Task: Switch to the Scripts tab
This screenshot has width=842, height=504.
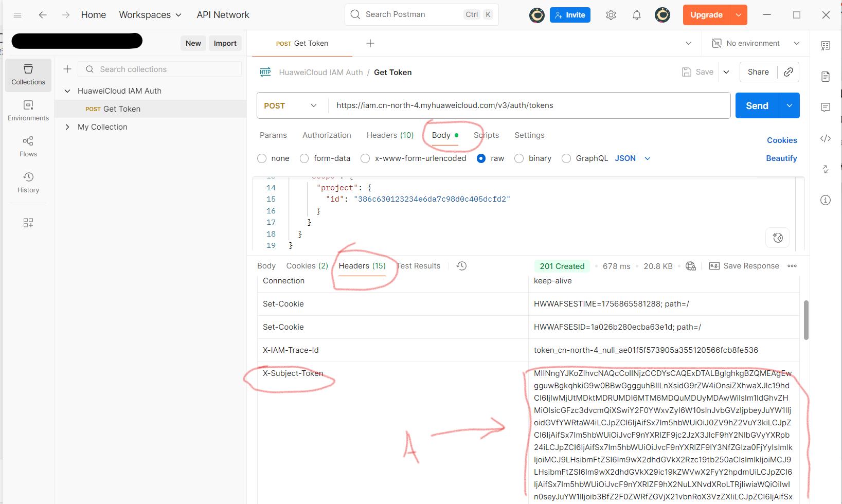Action: 487,135
